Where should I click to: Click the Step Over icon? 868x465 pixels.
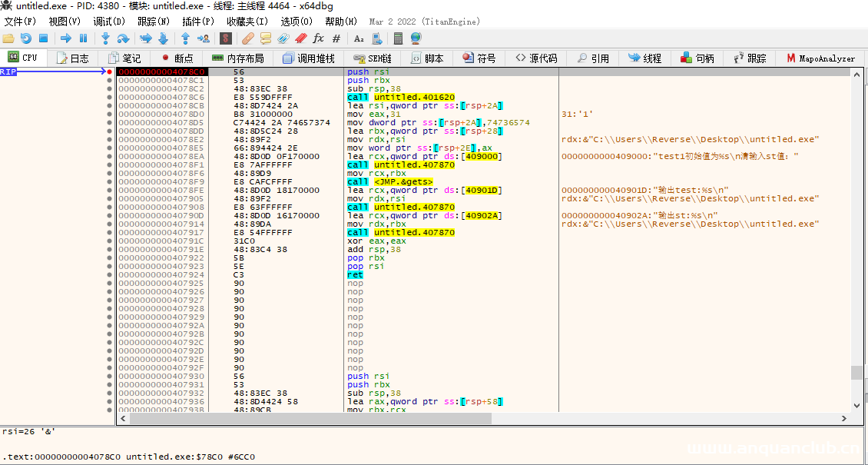pyautogui.click(x=123, y=38)
